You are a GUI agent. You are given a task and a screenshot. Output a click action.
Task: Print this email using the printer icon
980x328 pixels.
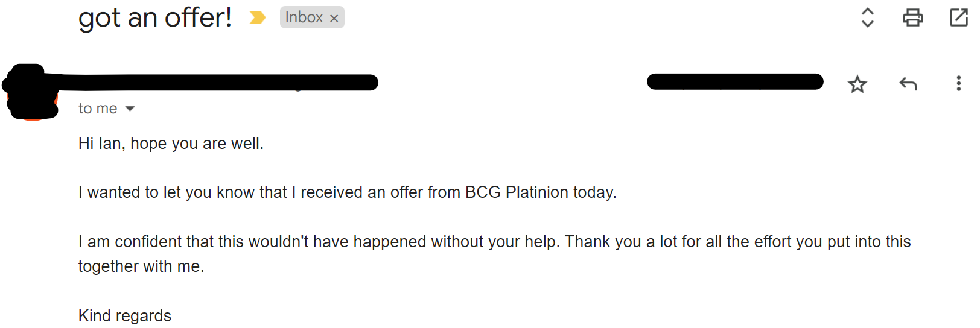click(x=912, y=17)
